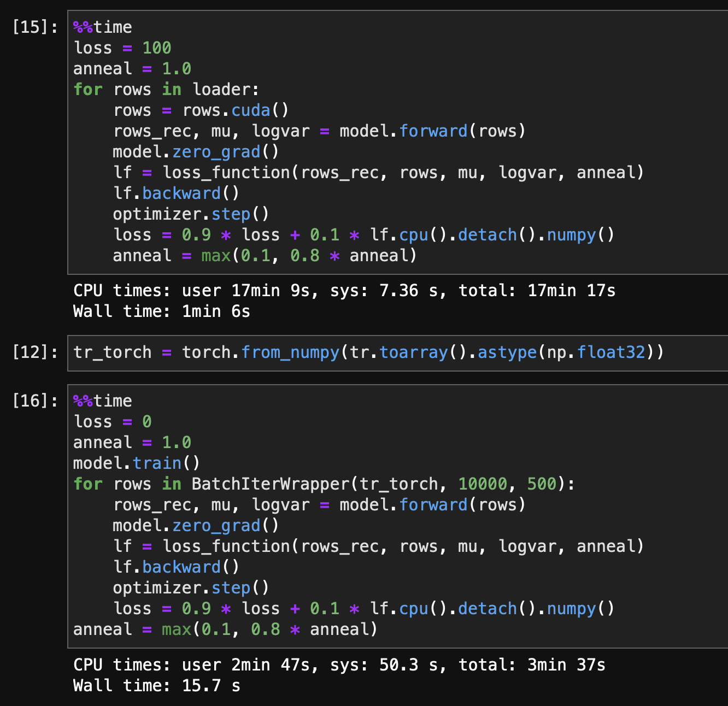The image size is (728, 706).
Task: Click 'lf.backward()' in cell 15
Action: pyautogui.click(x=176, y=193)
